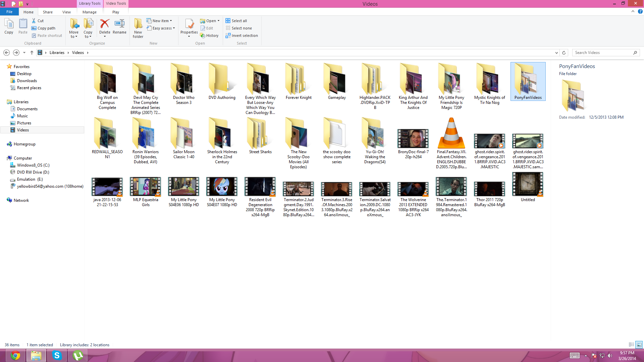This screenshot has height=362, width=644.
Task: Switch to the Play ribbon tab
Action: click(x=116, y=12)
